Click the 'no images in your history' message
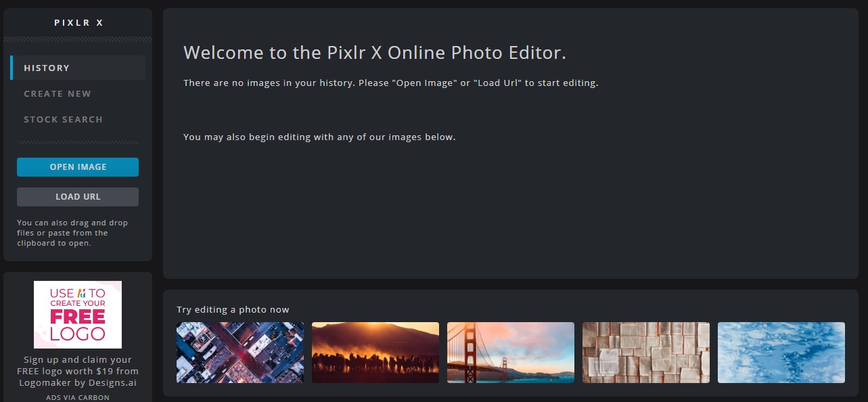The height and width of the screenshot is (402, 868). tap(391, 83)
